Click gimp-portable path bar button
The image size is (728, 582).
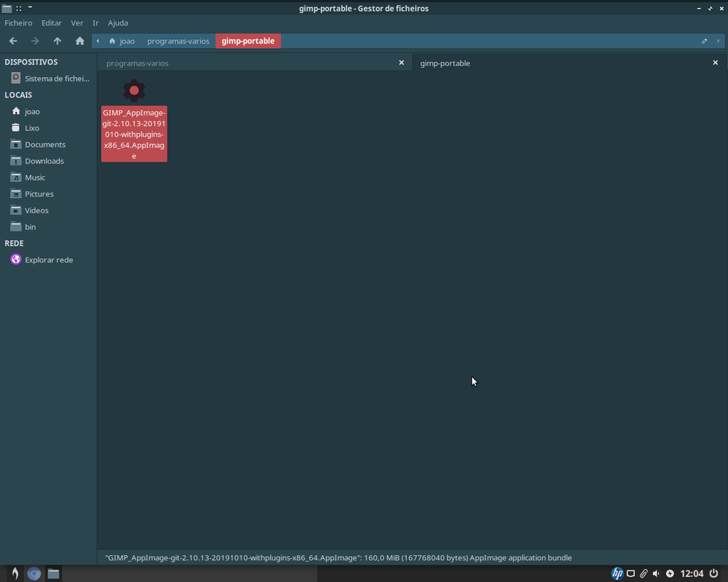(x=248, y=41)
